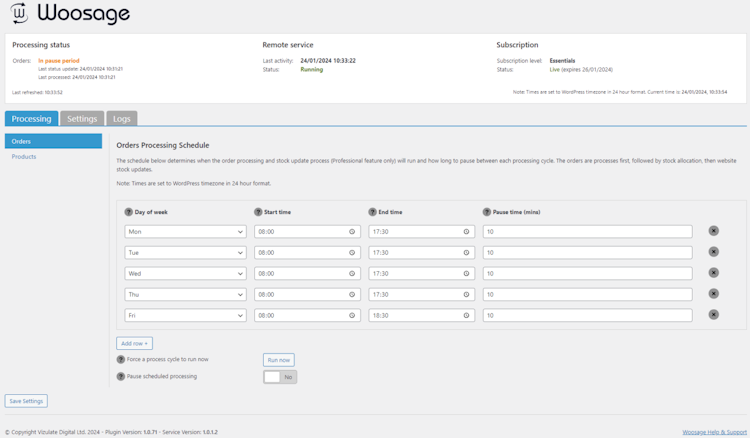The image size is (750, 438).
Task: Click the Woosage logo icon
Action: pyautogui.click(x=19, y=15)
